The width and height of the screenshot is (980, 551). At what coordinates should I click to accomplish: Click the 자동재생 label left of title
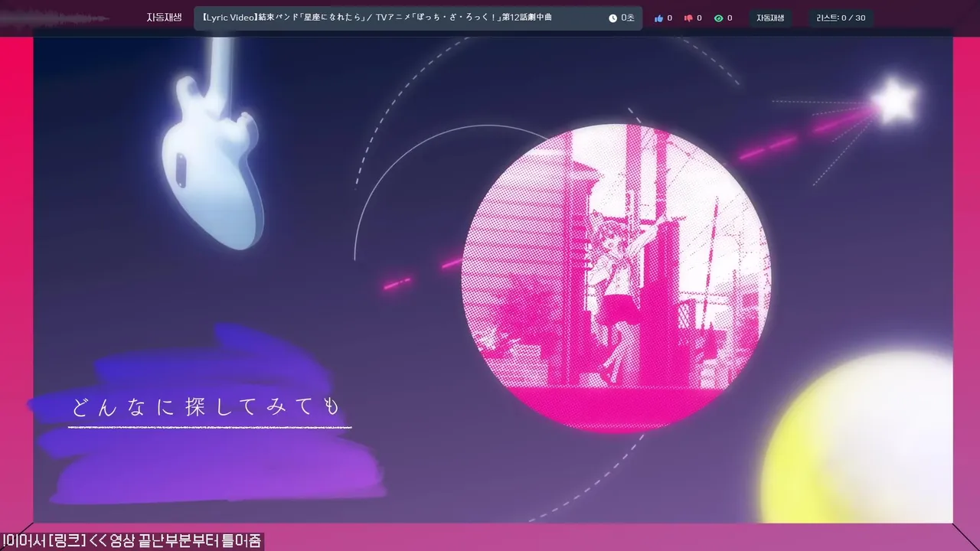click(164, 17)
